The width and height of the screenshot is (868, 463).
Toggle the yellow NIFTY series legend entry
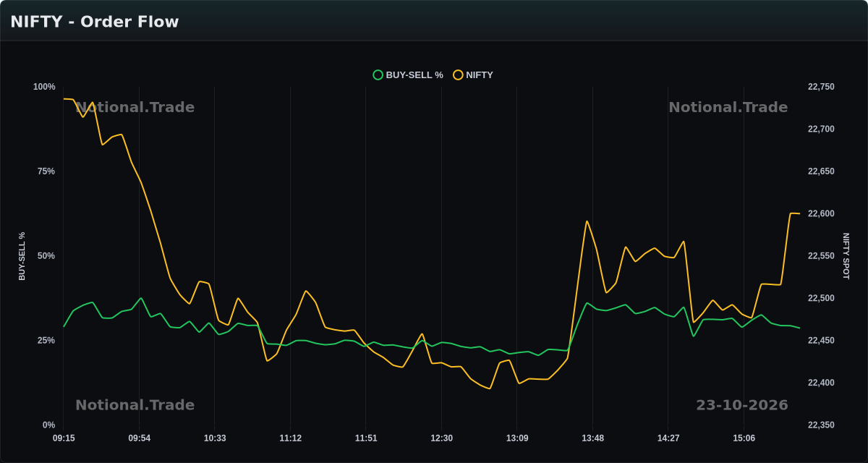[473, 75]
